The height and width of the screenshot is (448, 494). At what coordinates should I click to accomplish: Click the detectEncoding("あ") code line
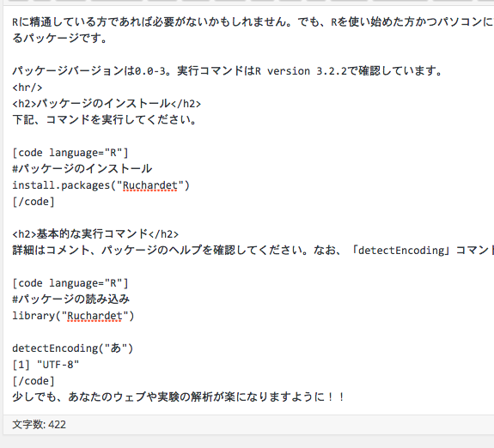(x=73, y=348)
